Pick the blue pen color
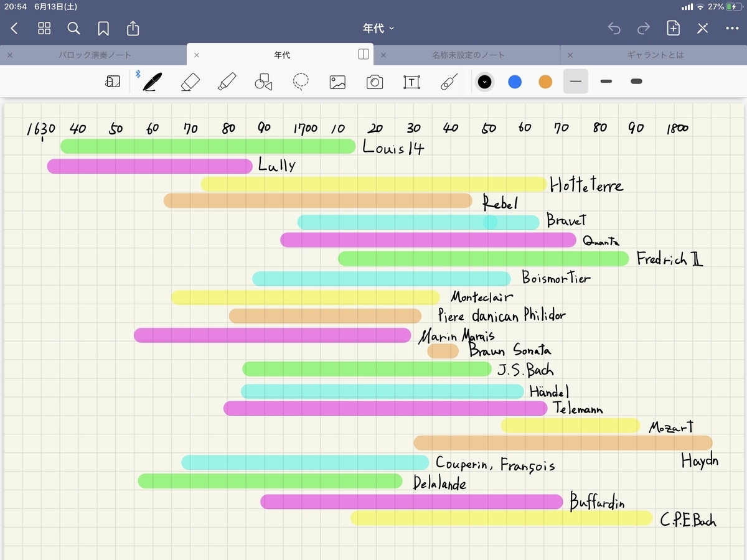Screen dimensions: 747x560 point(515,82)
